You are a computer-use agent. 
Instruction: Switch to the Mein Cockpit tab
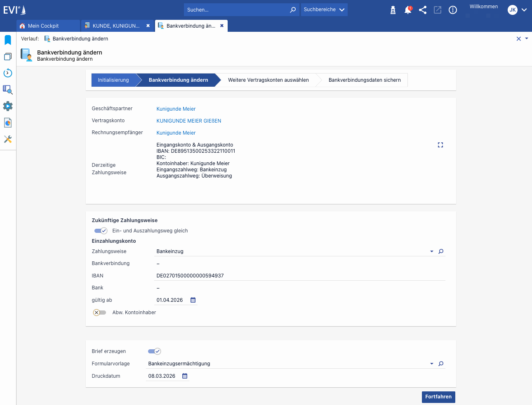43,26
